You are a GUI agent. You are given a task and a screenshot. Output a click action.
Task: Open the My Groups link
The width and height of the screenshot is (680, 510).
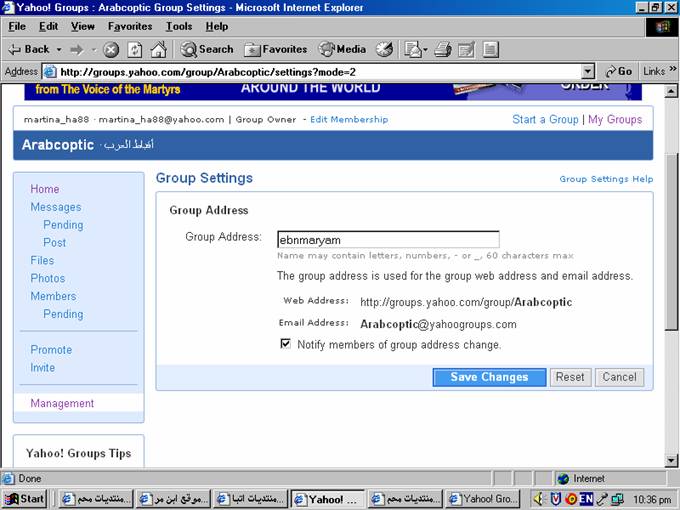[x=615, y=119]
